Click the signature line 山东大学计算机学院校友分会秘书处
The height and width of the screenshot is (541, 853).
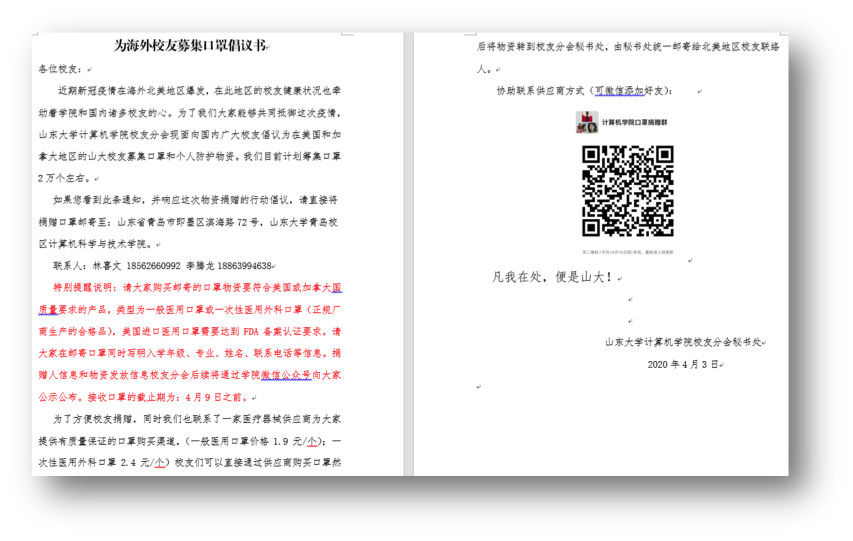click(683, 341)
